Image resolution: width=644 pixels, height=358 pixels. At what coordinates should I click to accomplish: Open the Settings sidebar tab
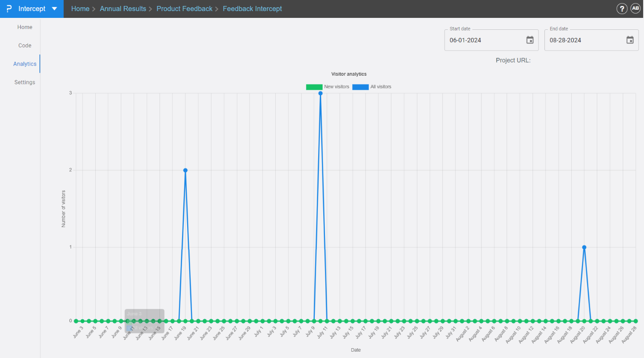tap(25, 82)
